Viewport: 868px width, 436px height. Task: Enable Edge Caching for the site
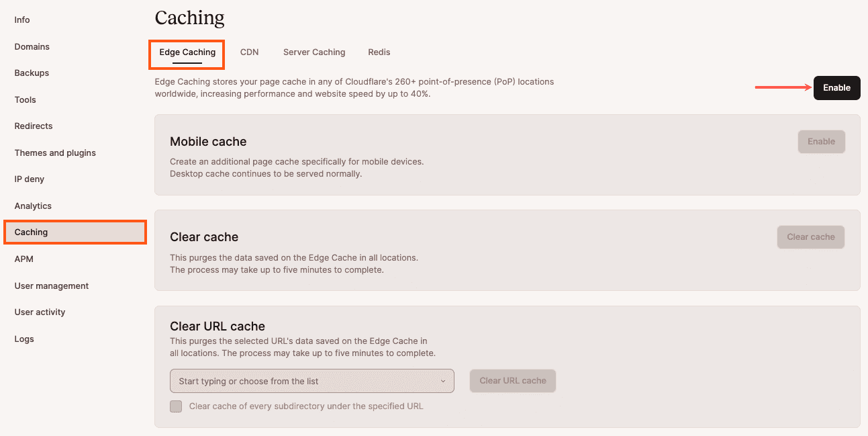[836, 87]
